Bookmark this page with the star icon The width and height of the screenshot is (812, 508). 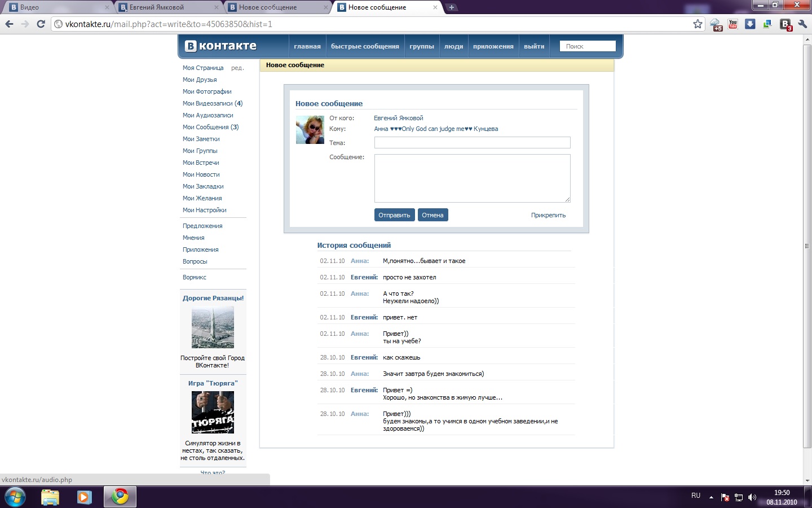pos(698,24)
